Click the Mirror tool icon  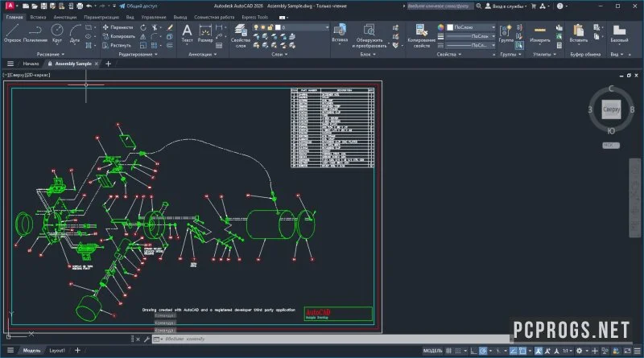(x=143, y=36)
